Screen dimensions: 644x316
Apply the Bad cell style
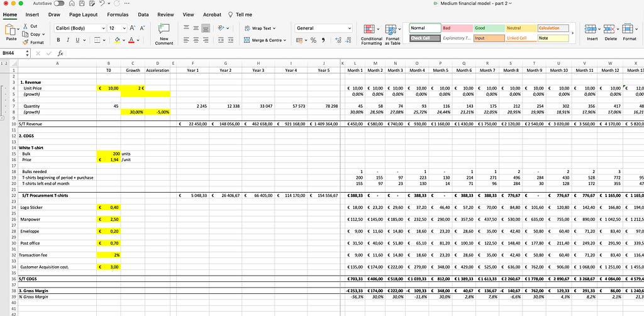point(457,28)
